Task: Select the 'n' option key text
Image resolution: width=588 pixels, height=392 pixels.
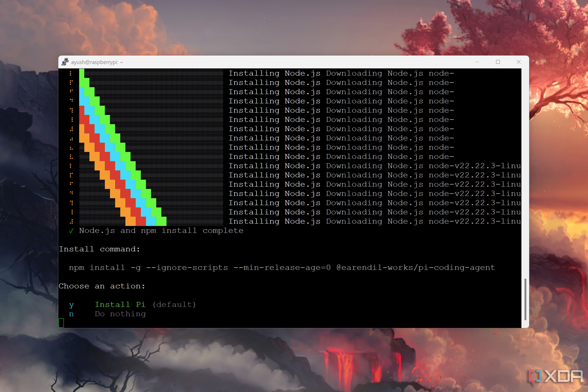Action: click(71, 314)
